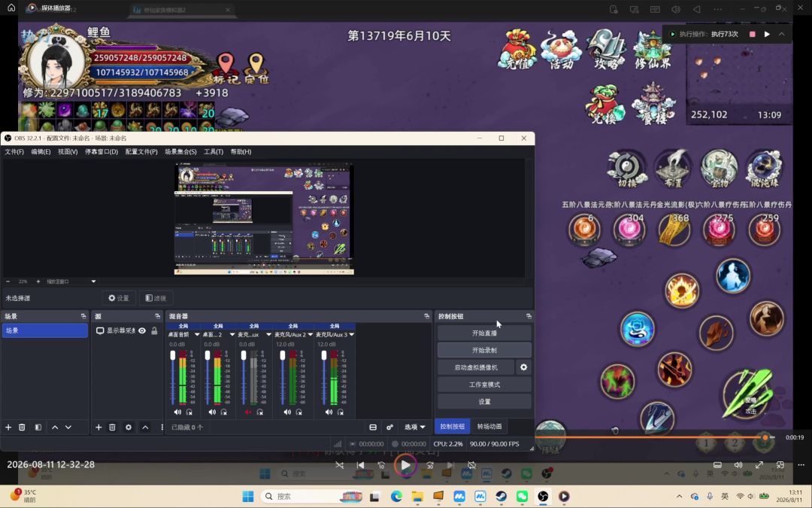This screenshot has width=812, height=508.
Task: Open the game's 活动 events icon
Action: tap(562, 50)
